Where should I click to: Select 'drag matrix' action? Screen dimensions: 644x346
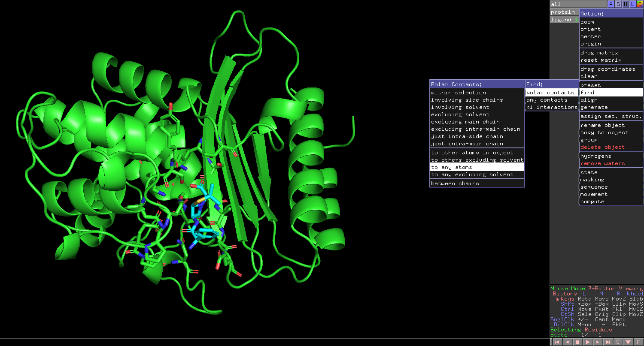pyautogui.click(x=611, y=53)
